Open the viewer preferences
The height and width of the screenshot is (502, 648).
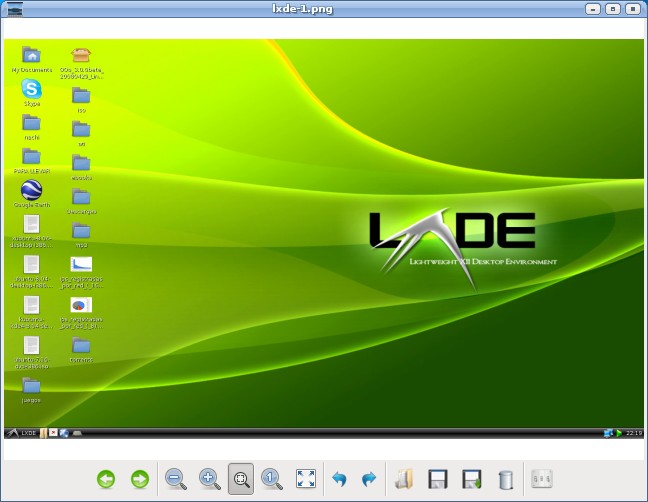[x=541, y=479]
